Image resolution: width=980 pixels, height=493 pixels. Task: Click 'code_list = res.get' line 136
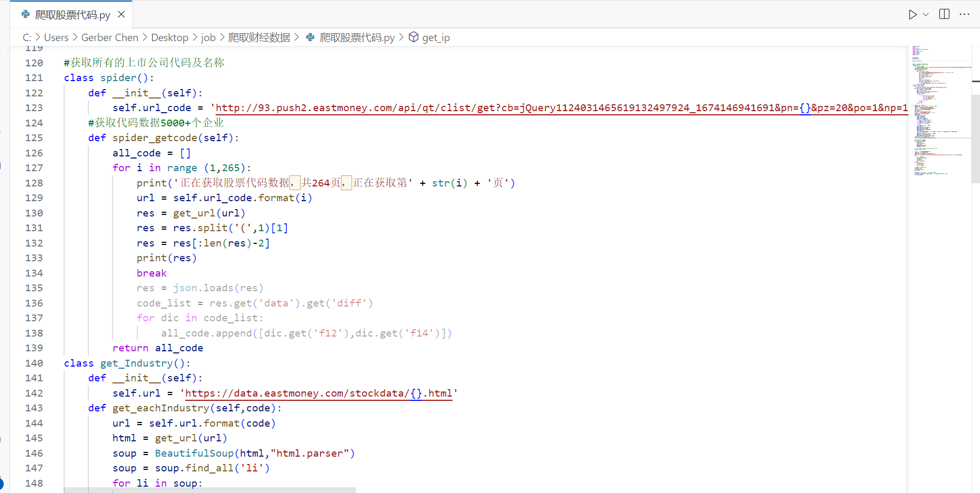pos(255,303)
